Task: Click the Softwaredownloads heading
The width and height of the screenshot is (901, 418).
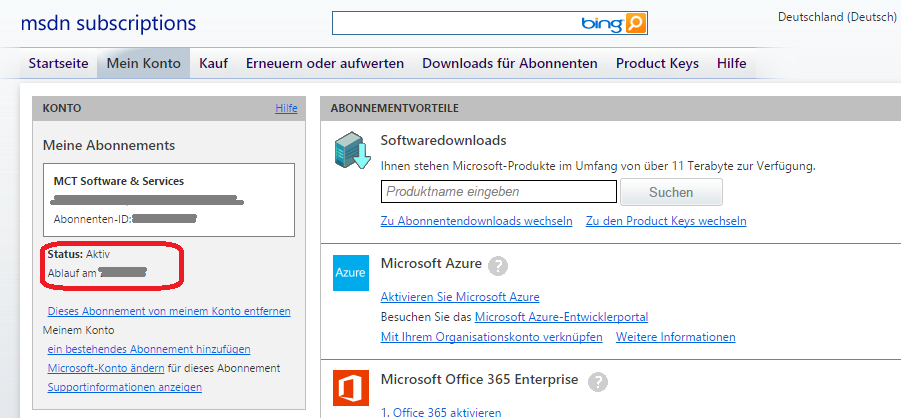Action: (444, 140)
